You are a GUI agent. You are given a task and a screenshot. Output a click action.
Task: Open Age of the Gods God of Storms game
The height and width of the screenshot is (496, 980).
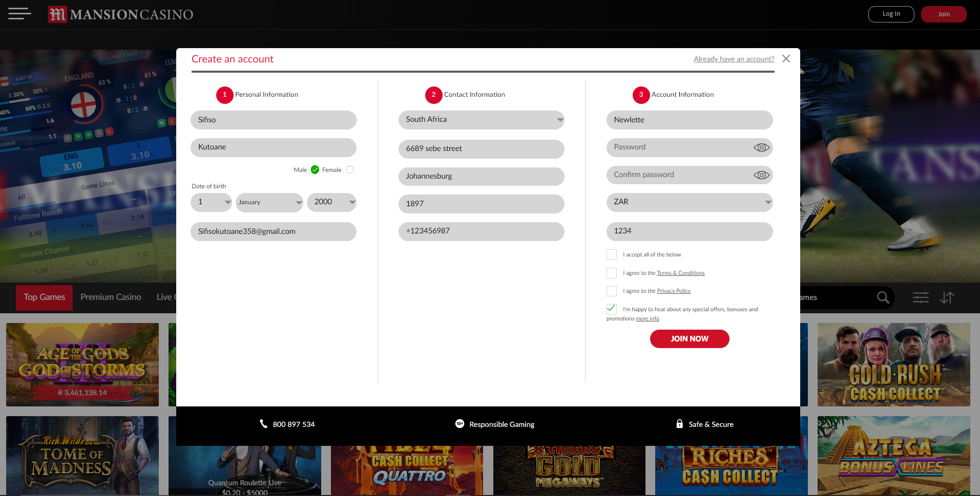click(x=82, y=364)
